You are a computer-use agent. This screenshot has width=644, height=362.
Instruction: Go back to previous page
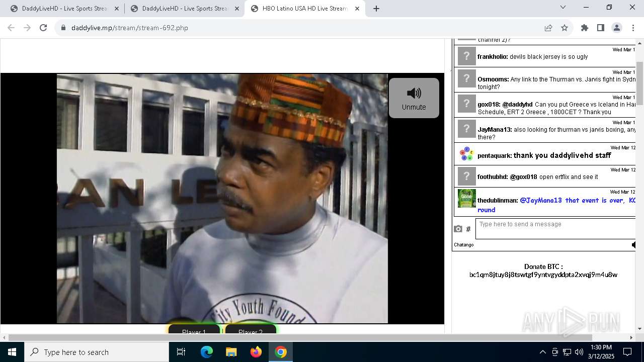tap(11, 28)
